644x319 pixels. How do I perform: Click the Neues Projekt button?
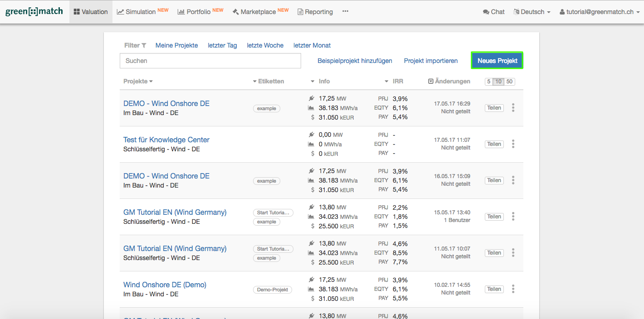point(497,61)
